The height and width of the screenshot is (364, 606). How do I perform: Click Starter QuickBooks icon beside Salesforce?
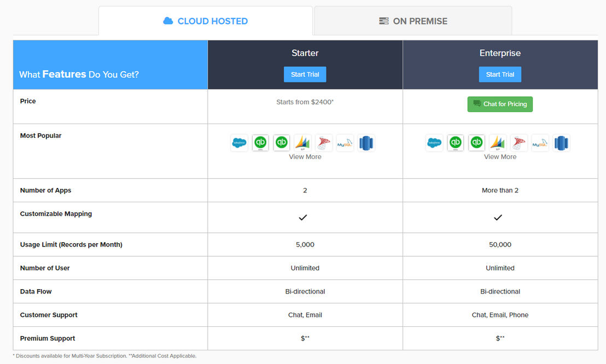tap(260, 143)
